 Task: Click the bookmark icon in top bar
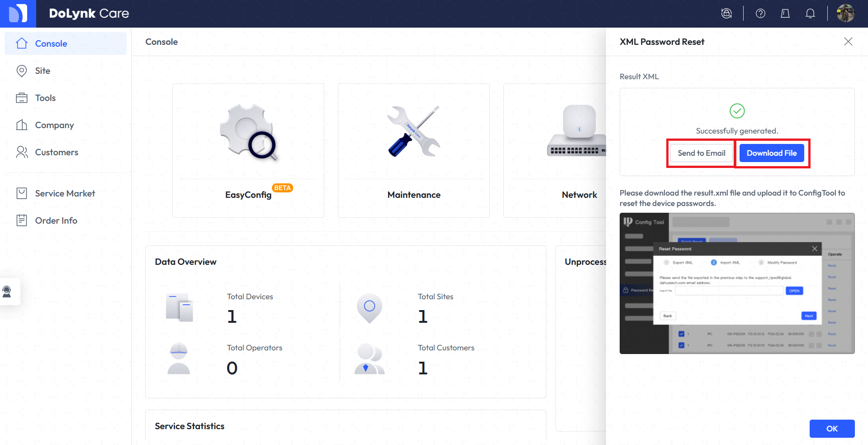pyautogui.click(x=785, y=14)
